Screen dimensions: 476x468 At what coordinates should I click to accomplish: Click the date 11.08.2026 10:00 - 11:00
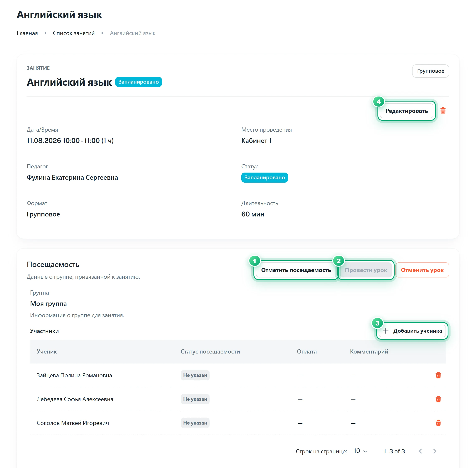(70, 141)
